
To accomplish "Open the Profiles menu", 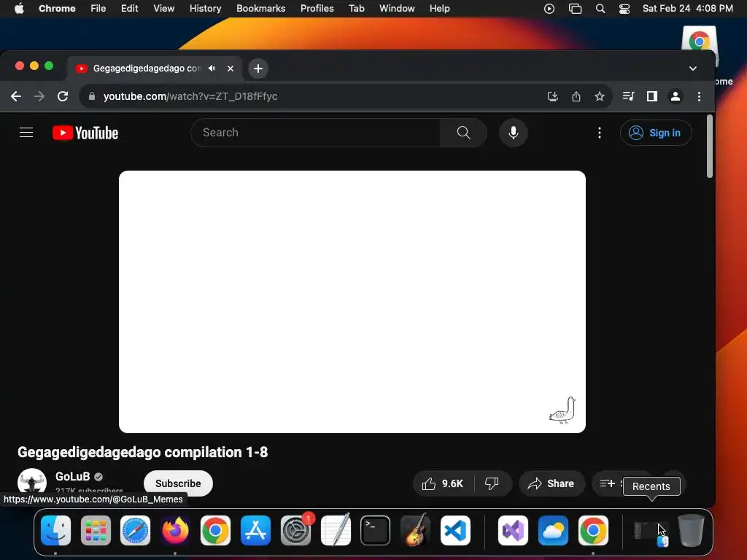I will pyautogui.click(x=317, y=8).
